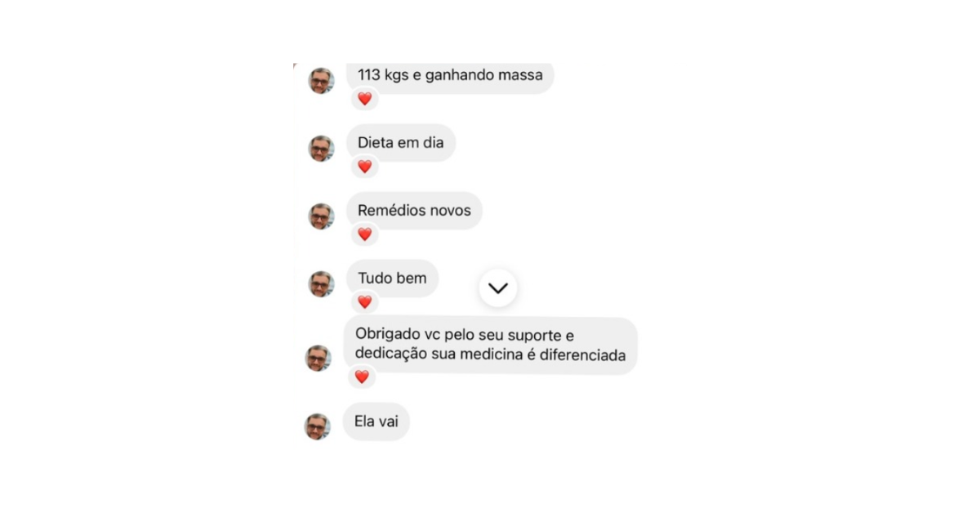Click heart reaction under '113 kgs e ganhando massa'
Image resolution: width=980 pixels, height=513 pixels.
(x=364, y=99)
